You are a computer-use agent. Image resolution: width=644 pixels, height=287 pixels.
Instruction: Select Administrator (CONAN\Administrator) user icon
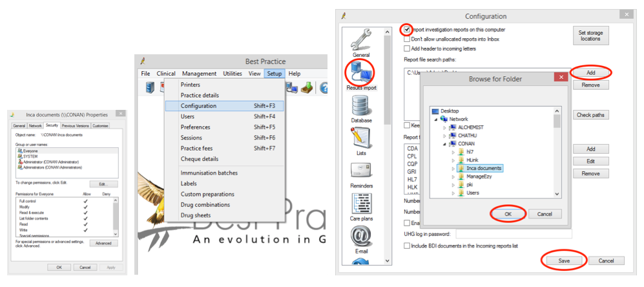pyautogui.click(x=20, y=162)
